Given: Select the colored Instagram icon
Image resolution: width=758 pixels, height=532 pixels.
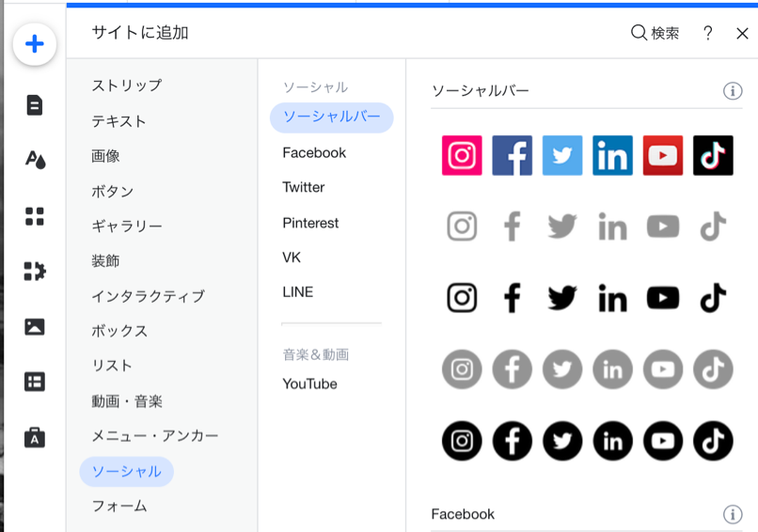Looking at the screenshot, I should pyautogui.click(x=462, y=156).
